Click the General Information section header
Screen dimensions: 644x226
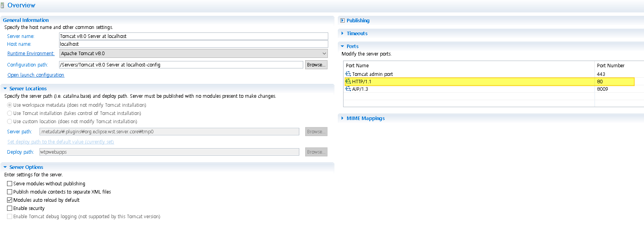(26, 20)
